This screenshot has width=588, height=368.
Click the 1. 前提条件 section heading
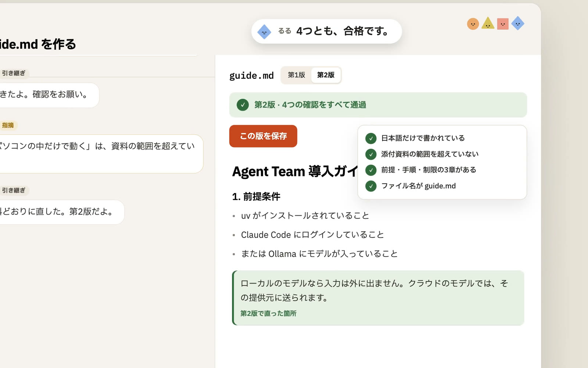256,197
